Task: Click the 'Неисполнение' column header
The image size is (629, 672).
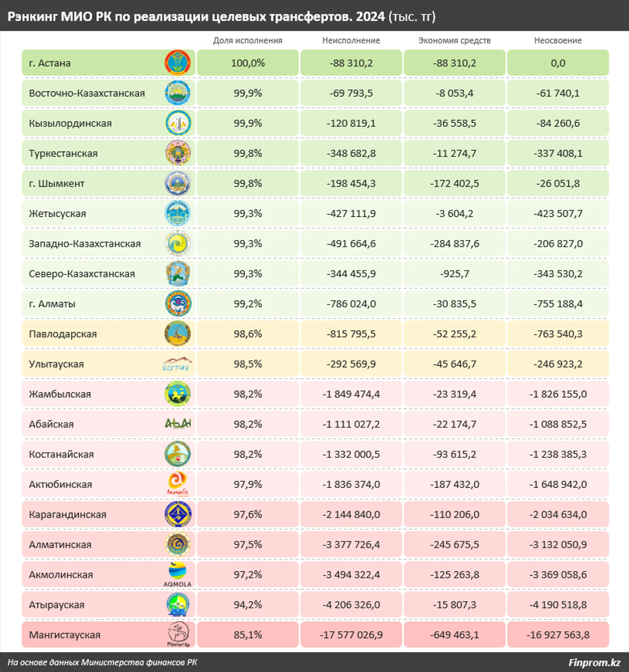Action: pos(351,40)
